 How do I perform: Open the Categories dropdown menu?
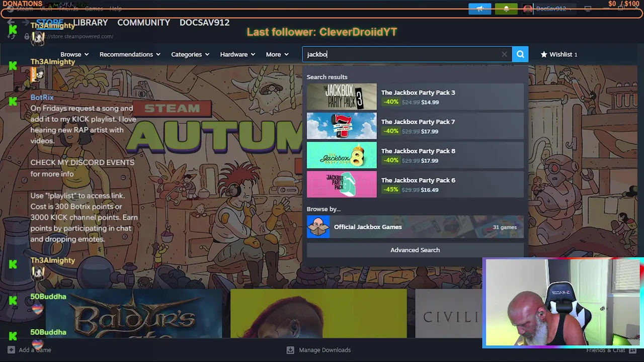click(x=190, y=54)
